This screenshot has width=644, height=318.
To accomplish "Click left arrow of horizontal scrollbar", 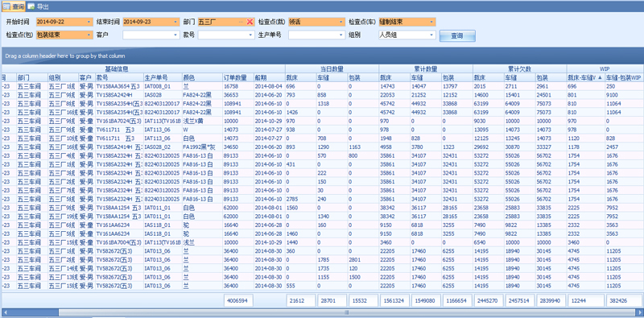I will 5,312.
